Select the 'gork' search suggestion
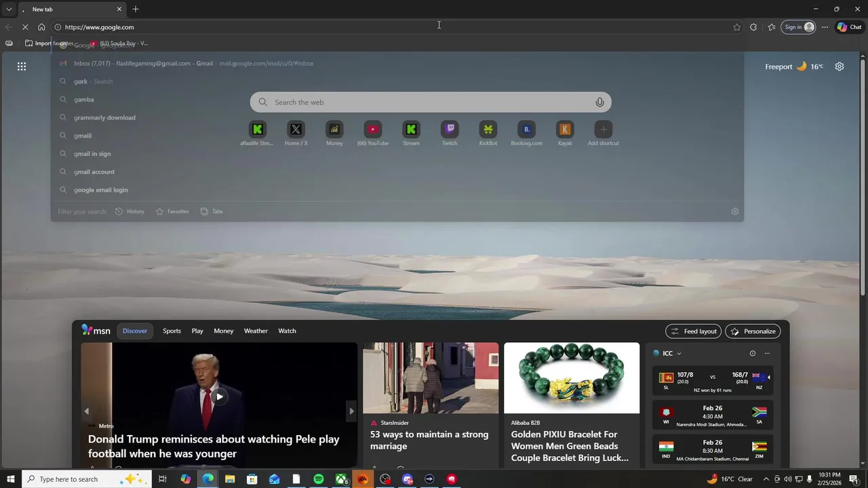 point(397,81)
